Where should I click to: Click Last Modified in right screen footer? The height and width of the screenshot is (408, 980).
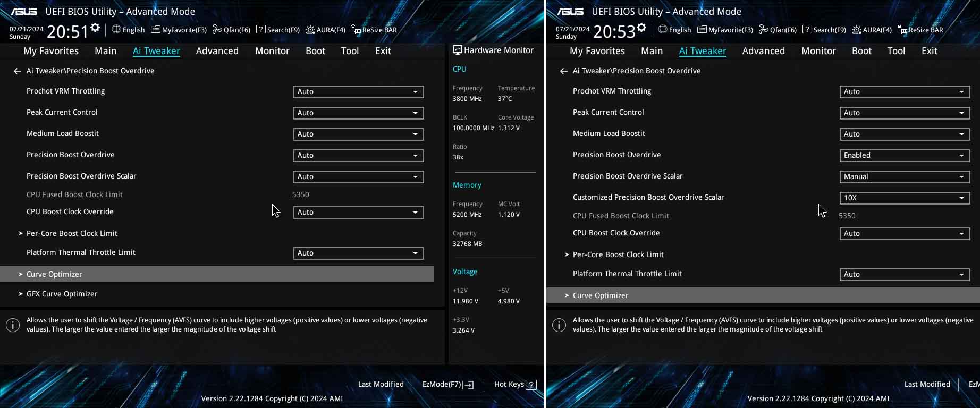(927, 384)
